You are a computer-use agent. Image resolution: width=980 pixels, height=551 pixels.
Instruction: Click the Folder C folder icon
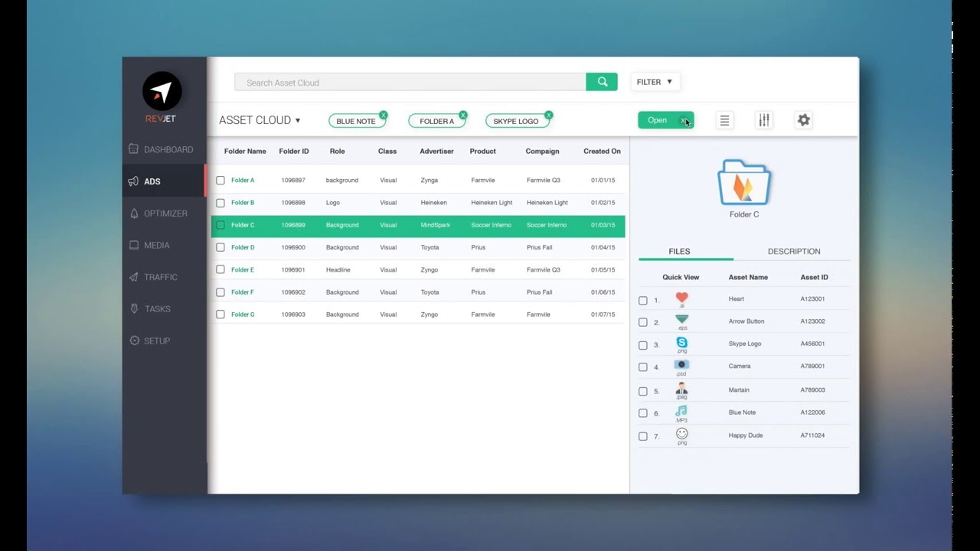(x=744, y=183)
